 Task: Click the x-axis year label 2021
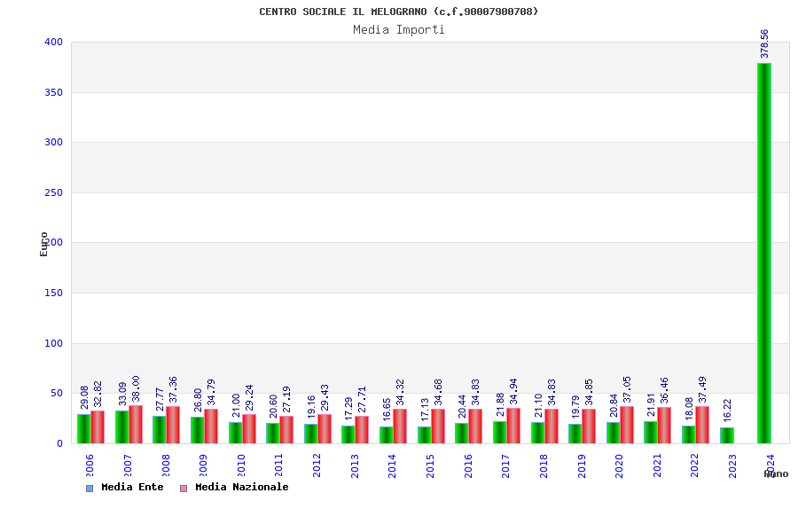[657, 465]
